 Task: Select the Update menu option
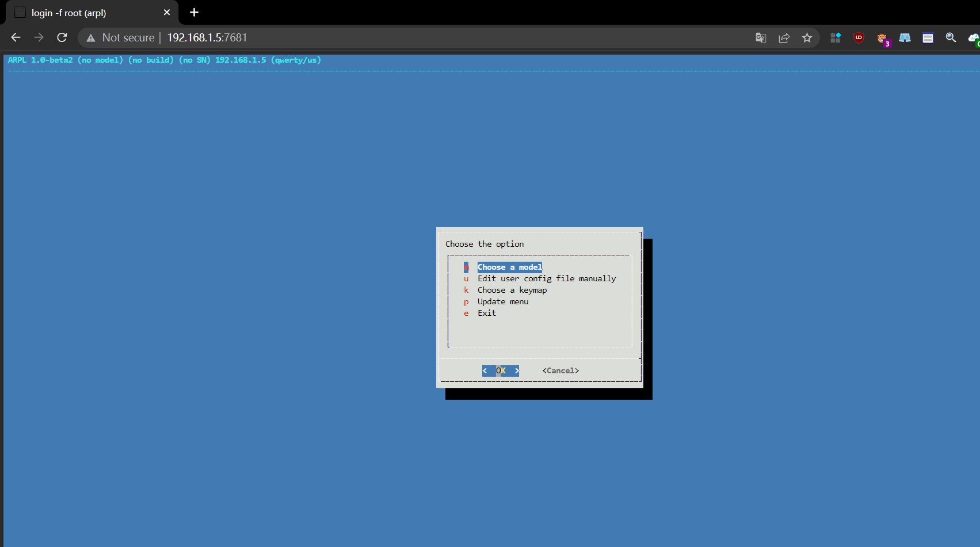point(503,301)
